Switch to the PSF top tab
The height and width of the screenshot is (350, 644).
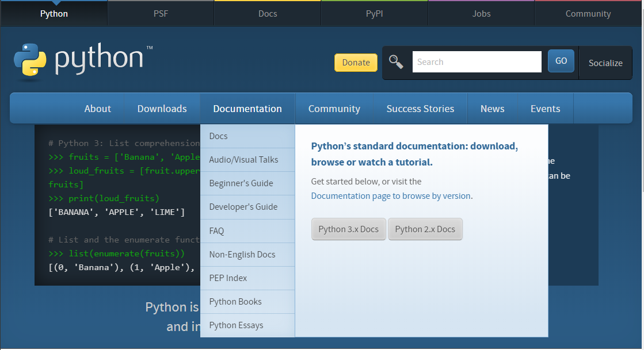point(161,13)
